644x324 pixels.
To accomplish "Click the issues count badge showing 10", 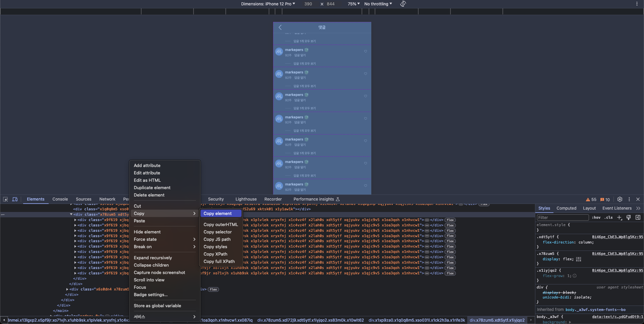I will point(605,200).
